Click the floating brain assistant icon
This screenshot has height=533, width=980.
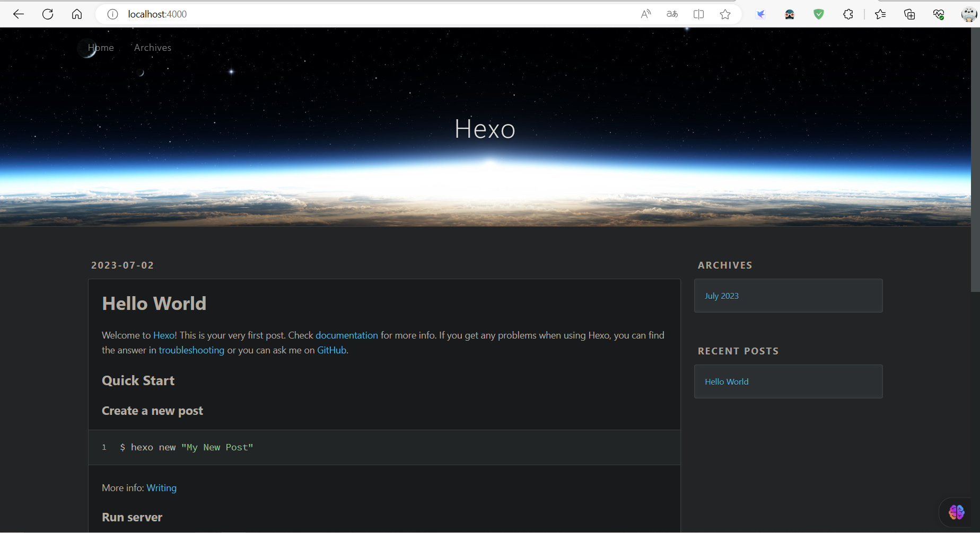pos(957,512)
